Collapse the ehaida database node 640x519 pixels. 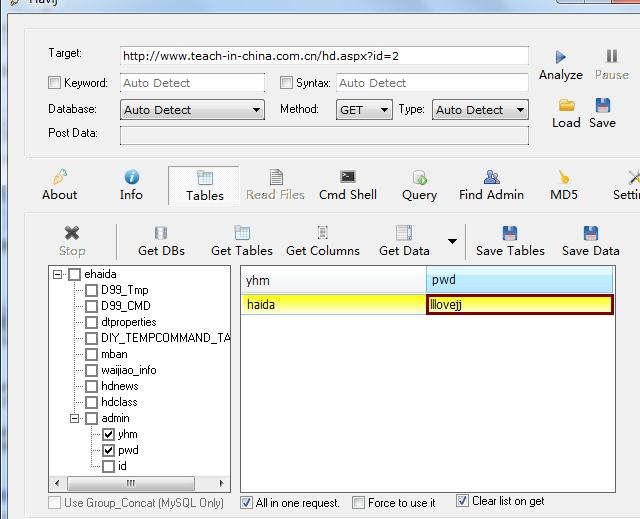click(x=58, y=274)
